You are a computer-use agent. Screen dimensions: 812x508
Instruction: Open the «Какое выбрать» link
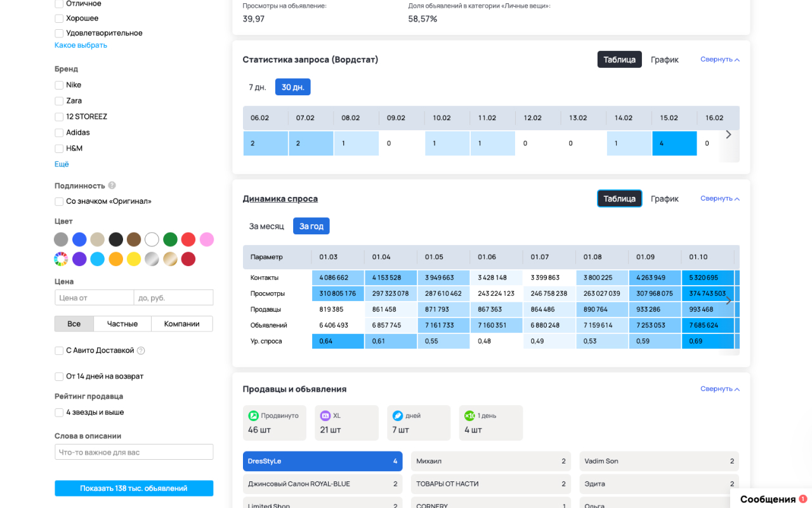click(81, 44)
